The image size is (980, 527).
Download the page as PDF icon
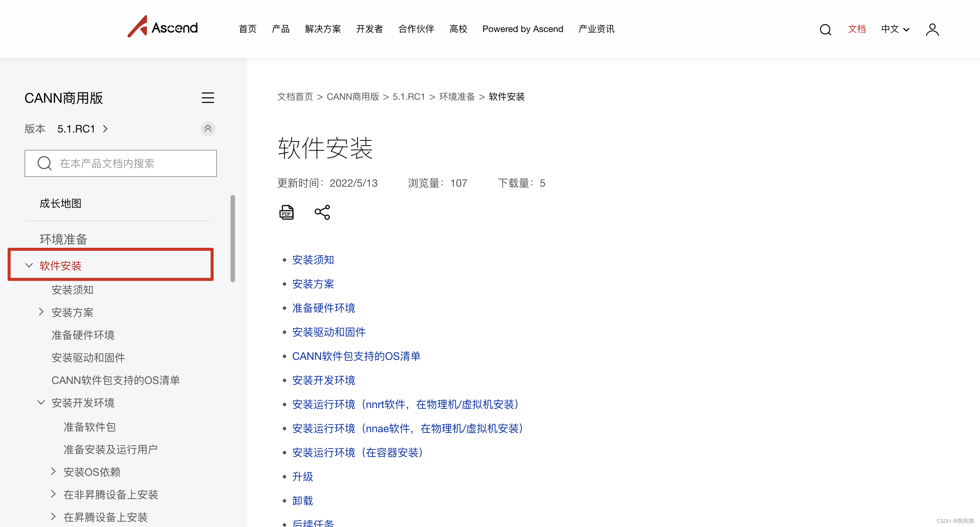point(287,212)
